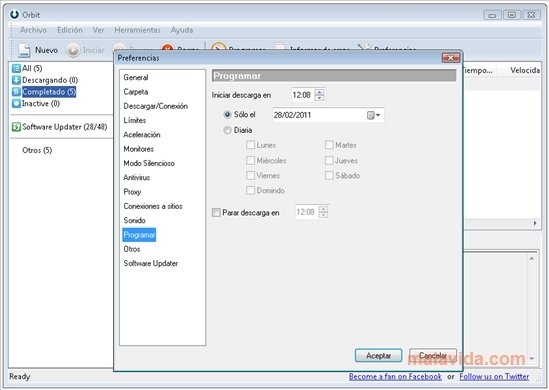
Task: Select Monitores preferences section
Action: (x=139, y=149)
